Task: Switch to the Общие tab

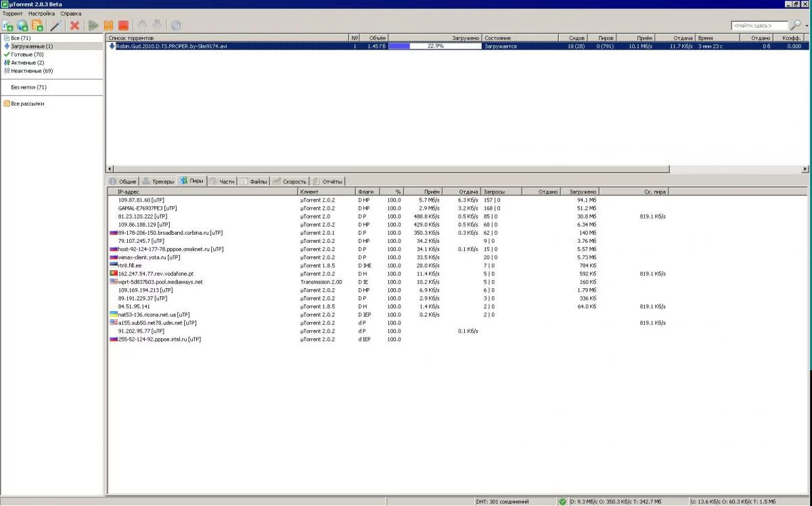Action: click(x=123, y=181)
